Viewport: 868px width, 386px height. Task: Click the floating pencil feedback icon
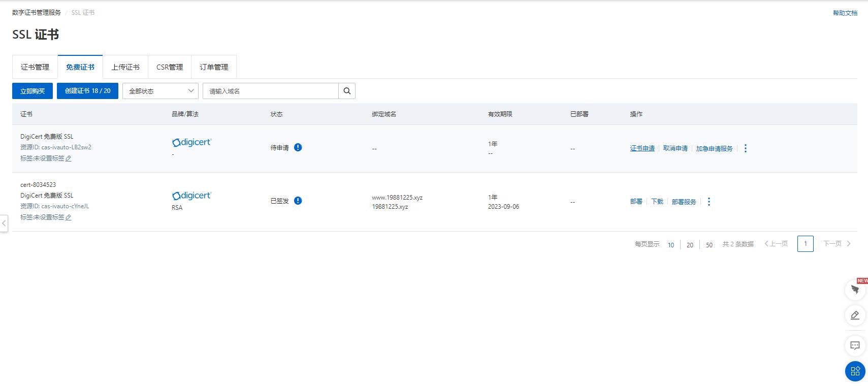click(855, 315)
